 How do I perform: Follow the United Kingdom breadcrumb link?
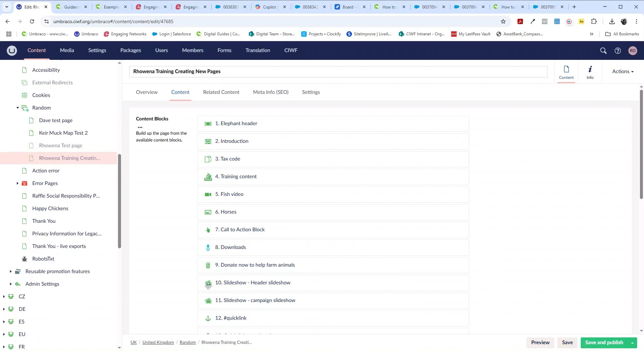158,342
